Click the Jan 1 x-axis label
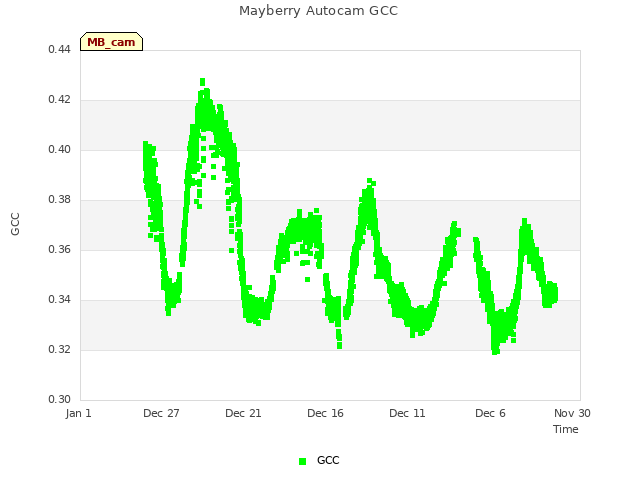Screen dimensions: 640x480 pyautogui.click(x=78, y=413)
